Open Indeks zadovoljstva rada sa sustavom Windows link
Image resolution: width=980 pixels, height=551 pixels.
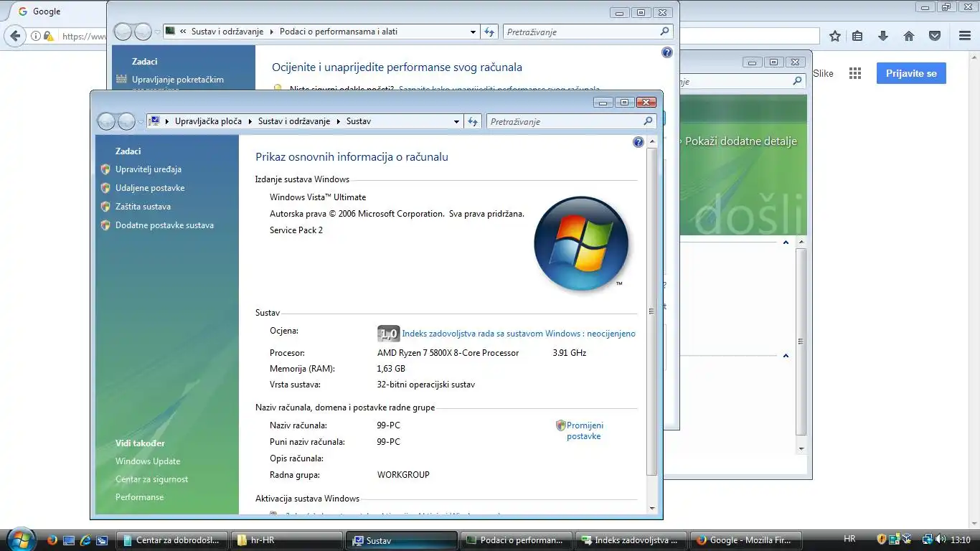[x=519, y=334]
